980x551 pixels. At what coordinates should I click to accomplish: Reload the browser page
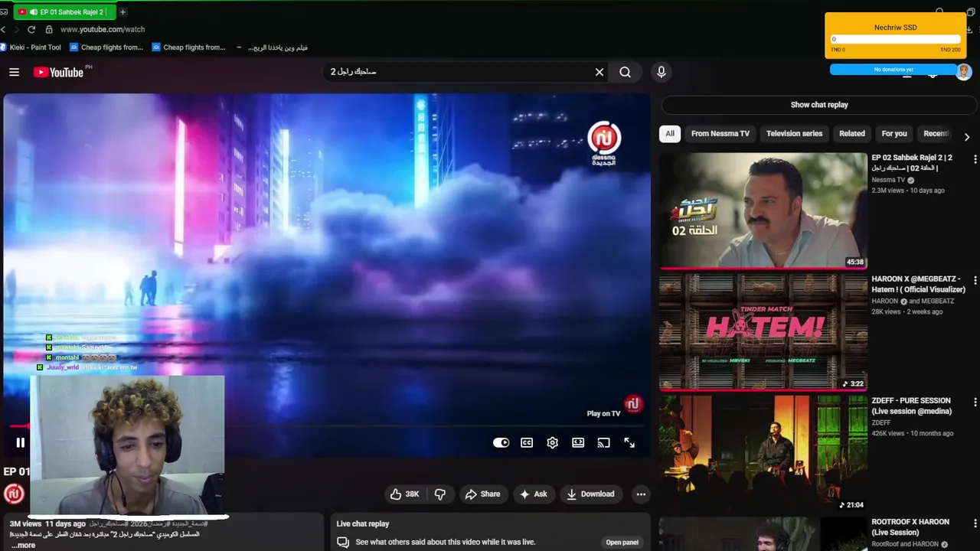pyautogui.click(x=31, y=29)
